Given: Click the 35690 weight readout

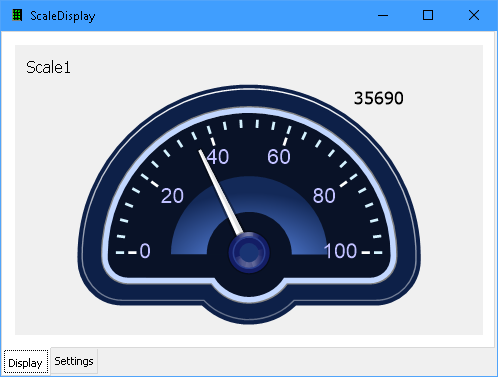Looking at the screenshot, I should click(379, 98).
